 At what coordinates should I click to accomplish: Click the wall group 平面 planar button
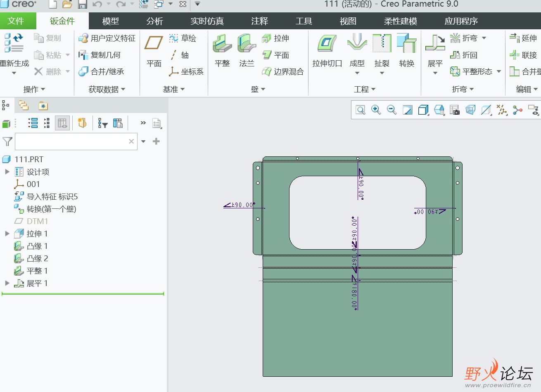[x=275, y=55]
